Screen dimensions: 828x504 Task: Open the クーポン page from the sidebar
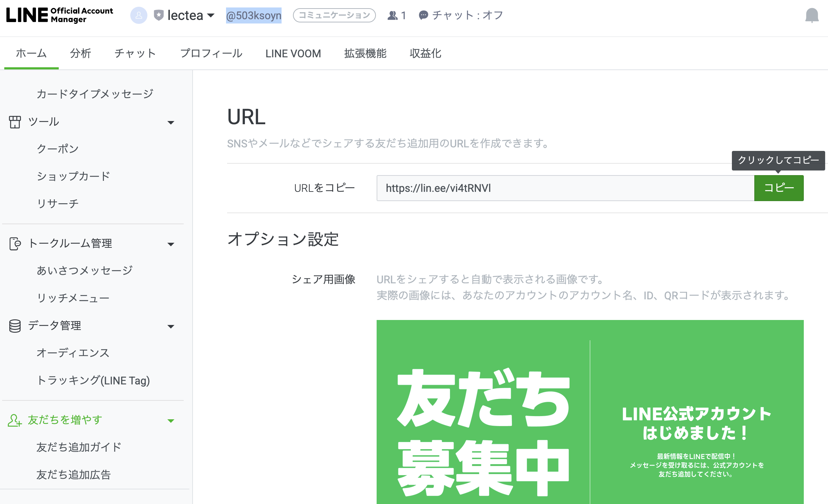point(57,149)
